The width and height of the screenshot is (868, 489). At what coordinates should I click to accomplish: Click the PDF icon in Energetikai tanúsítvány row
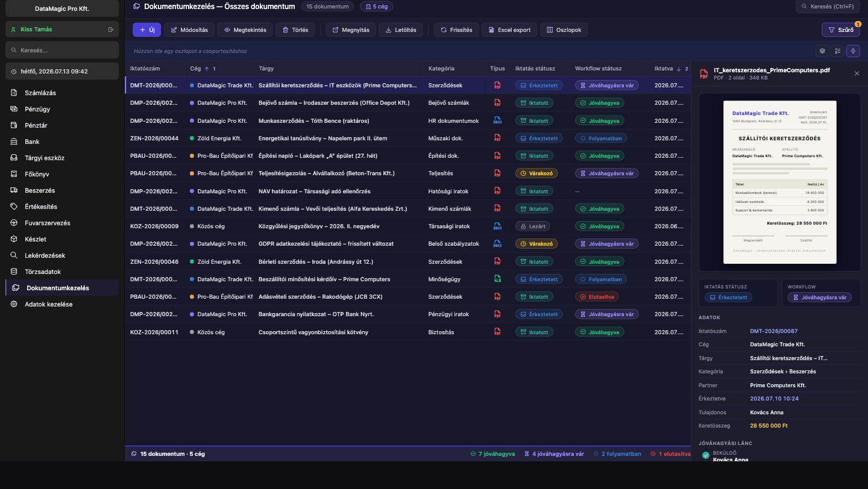[x=497, y=139]
